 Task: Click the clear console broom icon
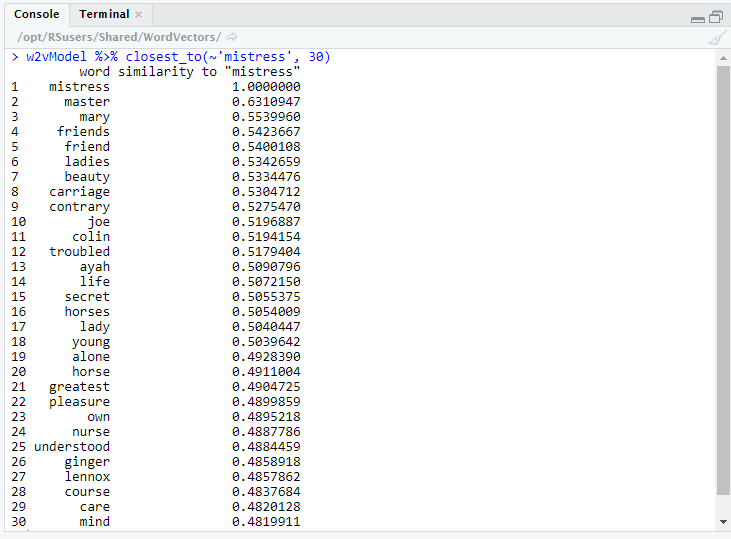coord(717,37)
